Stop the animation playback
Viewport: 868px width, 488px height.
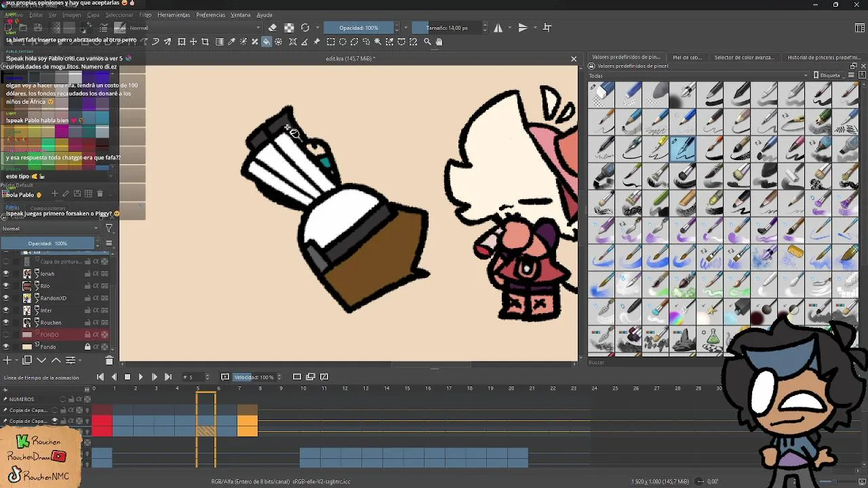tap(127, 377)
